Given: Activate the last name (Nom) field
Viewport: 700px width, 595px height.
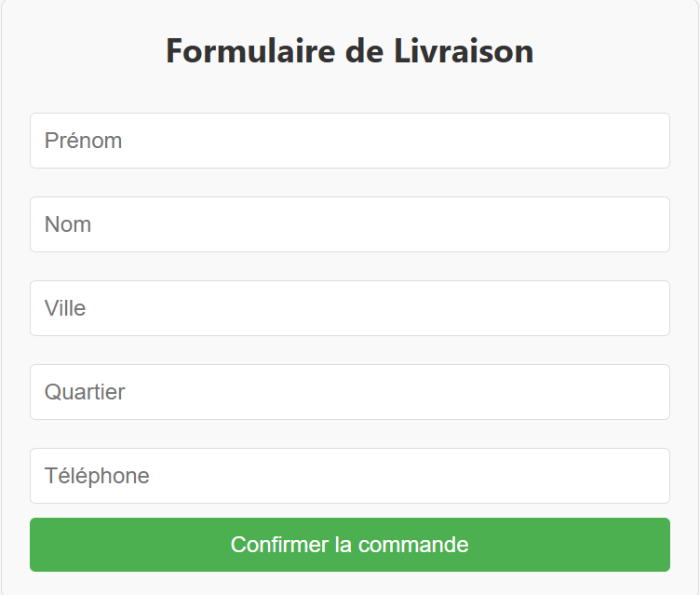Looking at the screenshot, I should pos(350,224).
